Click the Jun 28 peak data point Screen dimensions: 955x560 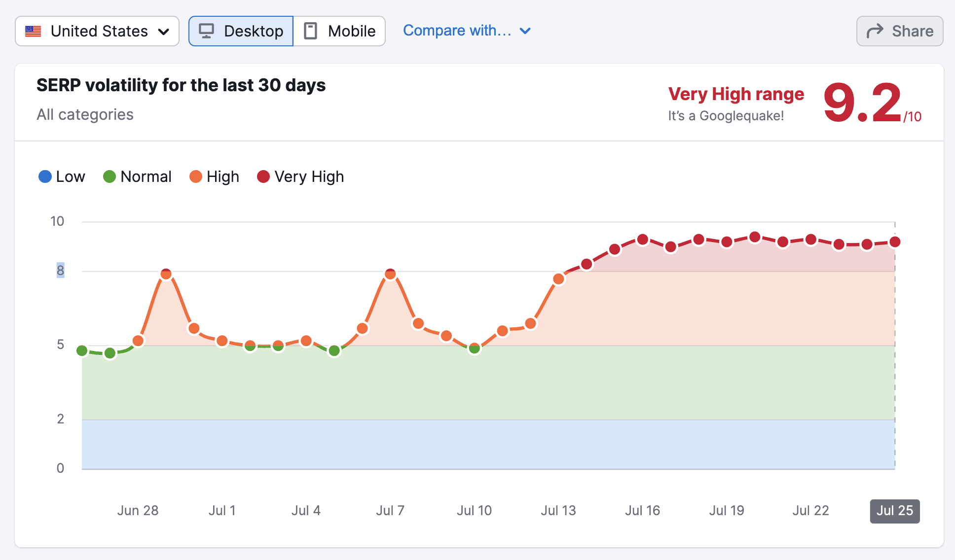click(x=166, y=274)
